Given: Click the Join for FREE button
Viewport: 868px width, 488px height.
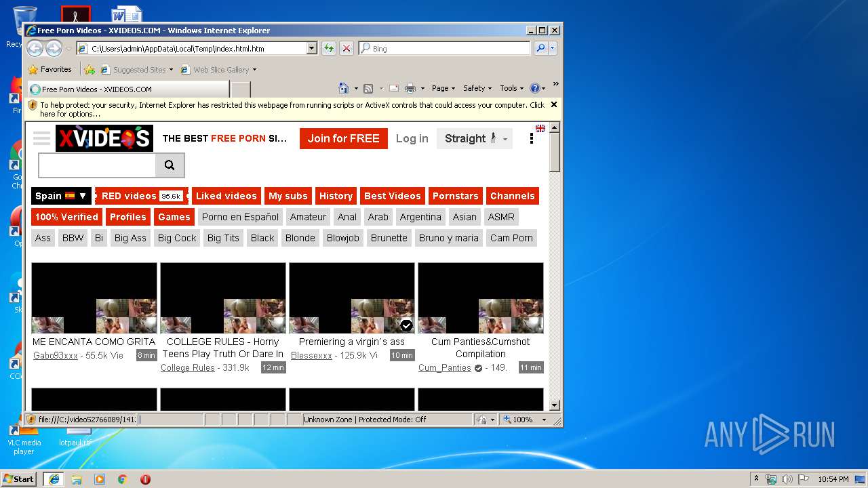Looking at the screenshot, I should (x=344, y=138).
